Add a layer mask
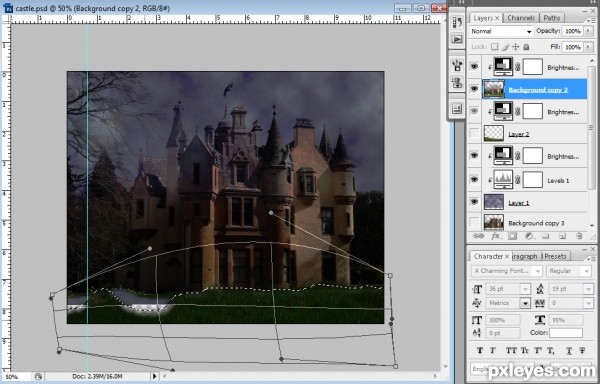The image size is (600, 384). tap(512, 236)
